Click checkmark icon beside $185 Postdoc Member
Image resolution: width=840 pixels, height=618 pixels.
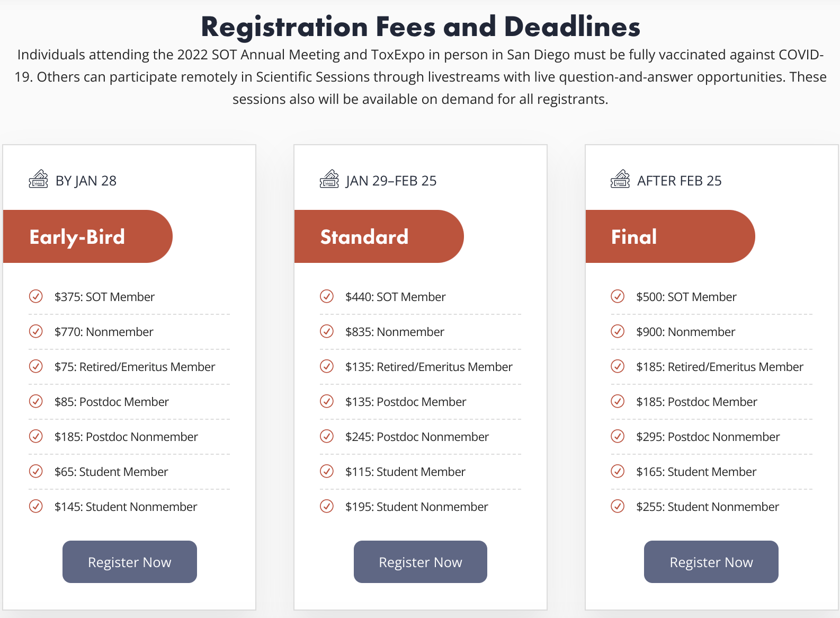[x=618, y=401]
